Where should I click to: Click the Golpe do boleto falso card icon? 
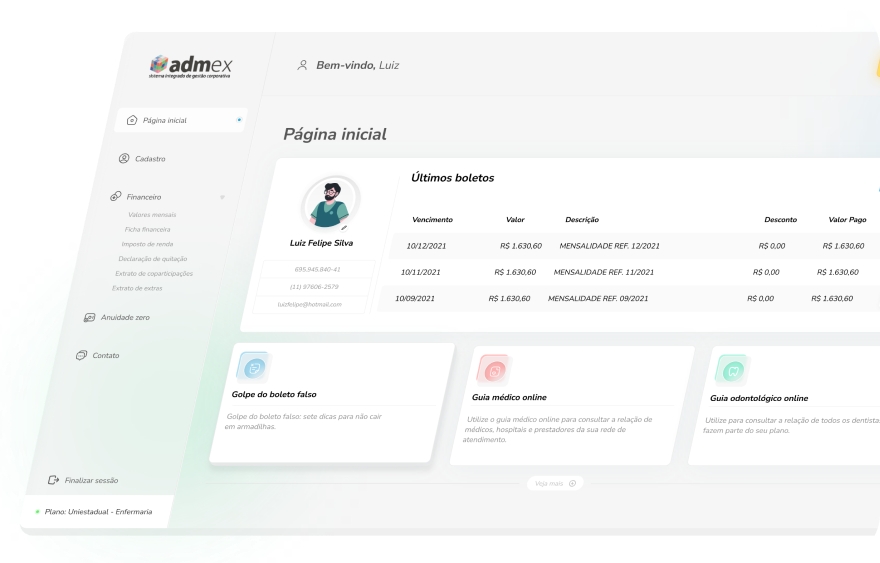254,368
